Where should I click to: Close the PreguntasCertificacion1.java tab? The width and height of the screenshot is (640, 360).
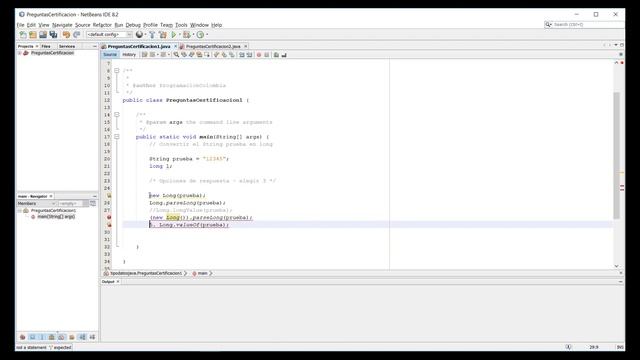coord(176,47)
